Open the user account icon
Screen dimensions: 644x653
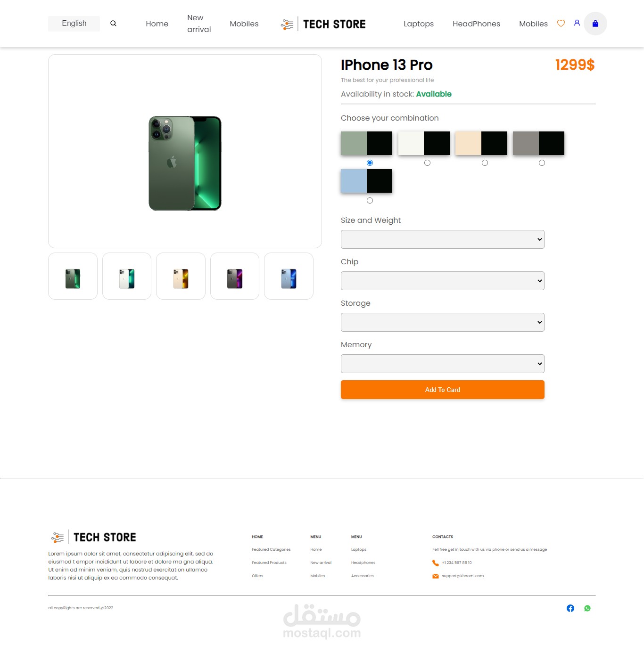click(x=577, y=23)
